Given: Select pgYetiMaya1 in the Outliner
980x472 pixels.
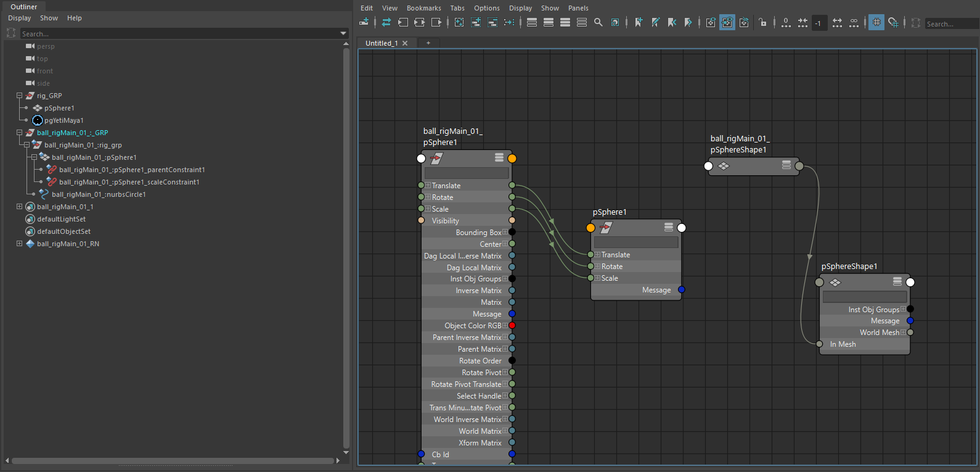Looking at the screenshot, I should 63,120.
